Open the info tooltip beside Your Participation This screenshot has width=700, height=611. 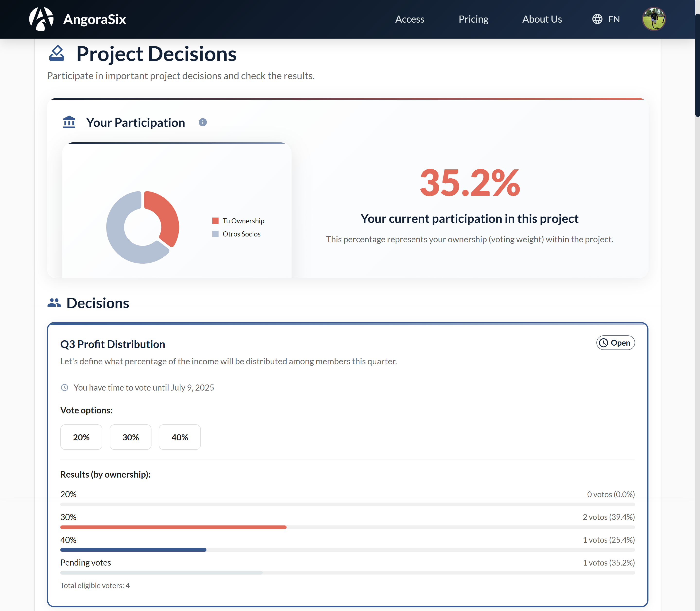click(203, 122)
